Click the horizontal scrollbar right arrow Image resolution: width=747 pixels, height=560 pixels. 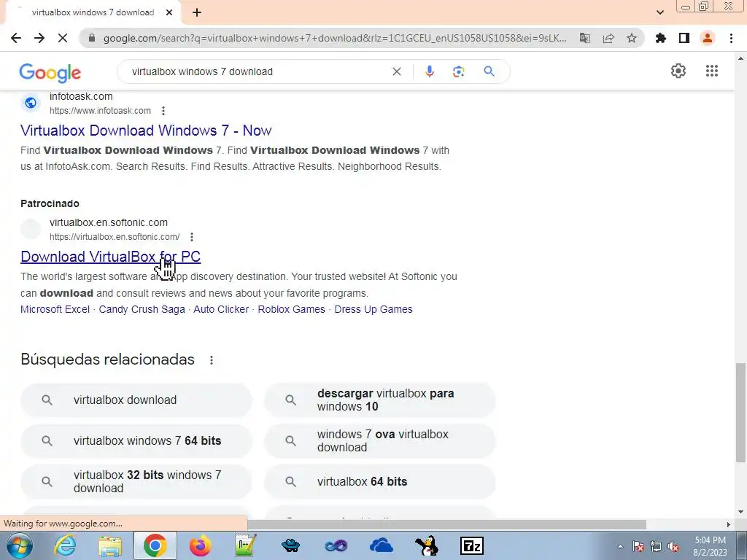(x=729, y=524)
